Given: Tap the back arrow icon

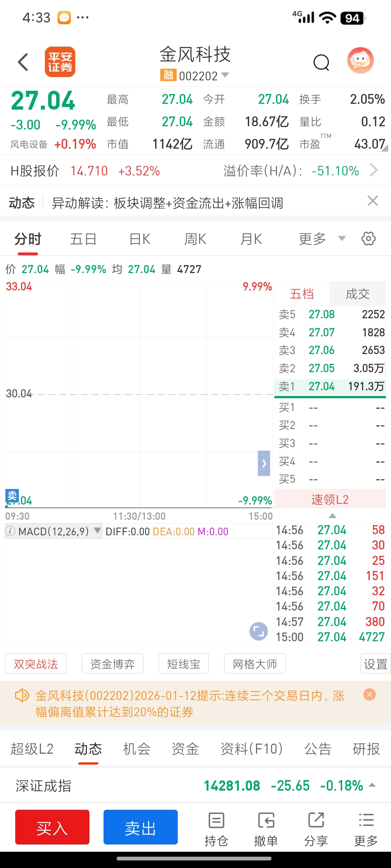Looking at the screenshot, I should [x=23, y=62].
